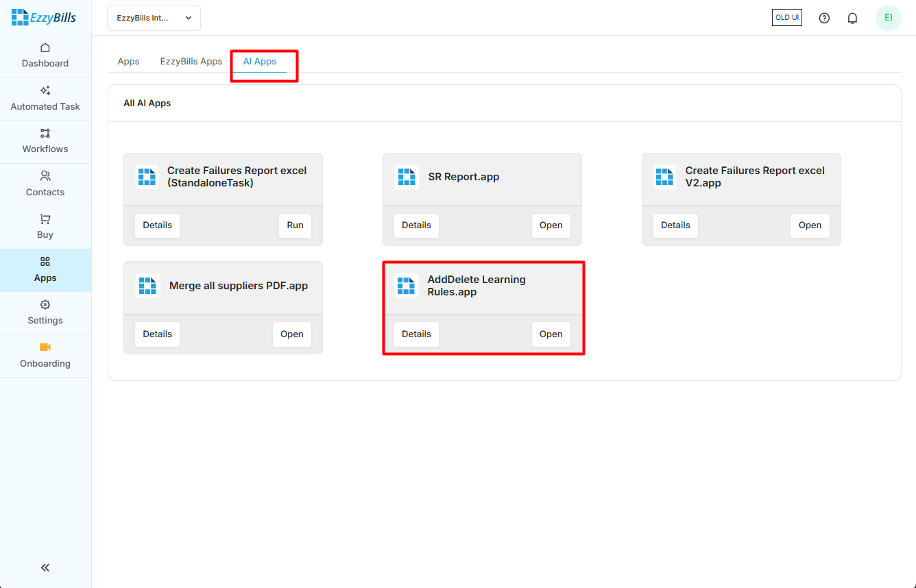Click the SR Report.app icon
The image size is (916, 588).
tap(407, 177)
